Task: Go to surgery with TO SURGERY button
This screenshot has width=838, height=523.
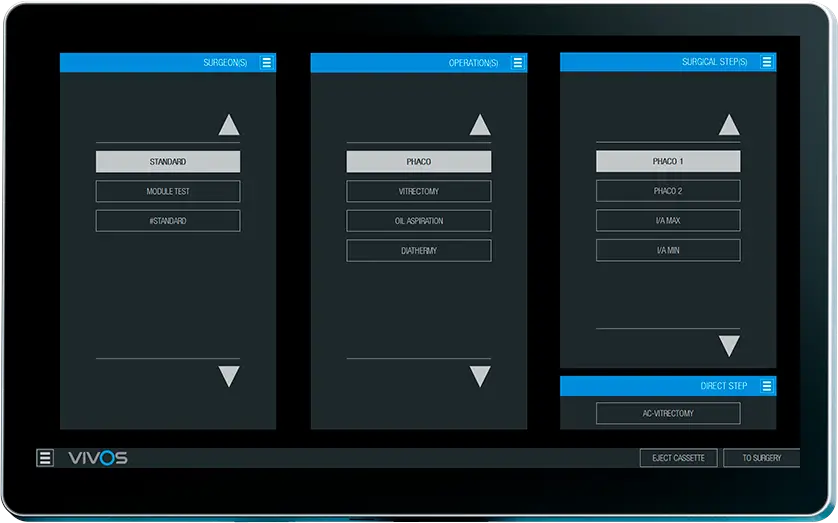Action: click(762, 458)
